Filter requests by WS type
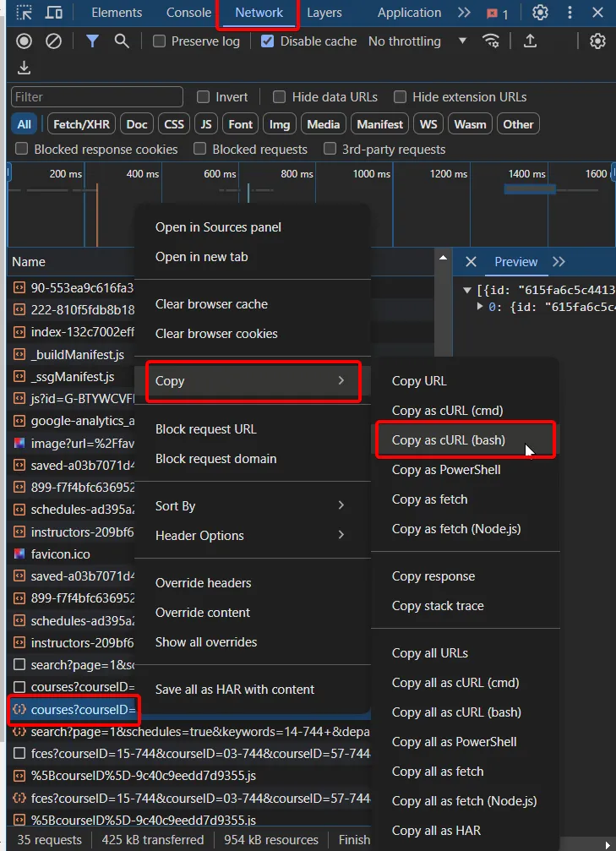 click(428, 124)
